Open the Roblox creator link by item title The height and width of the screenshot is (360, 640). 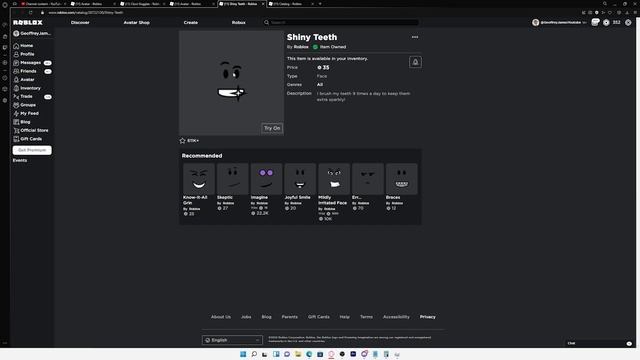(x=301, y=47)
